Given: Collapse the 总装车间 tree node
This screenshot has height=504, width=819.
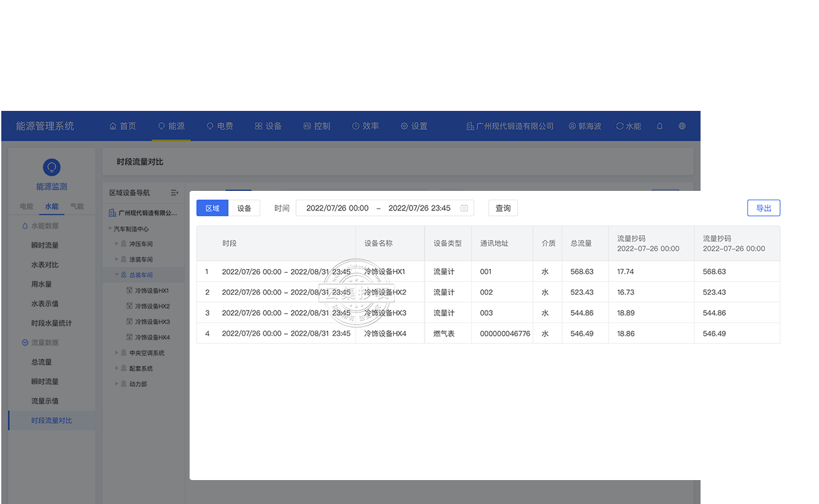Looking at the screenshot, I should (x=117, y=275).
